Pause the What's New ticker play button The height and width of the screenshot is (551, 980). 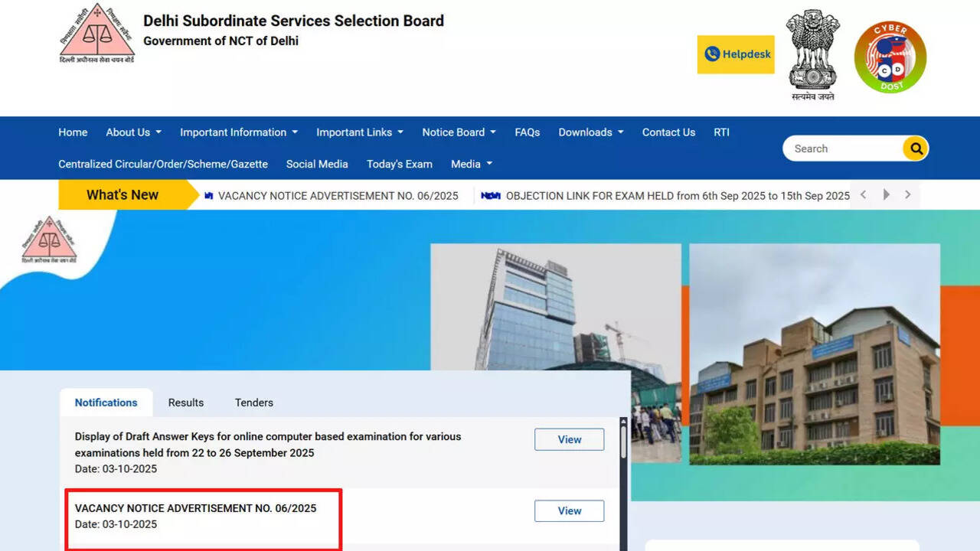[x=886, y=195]
